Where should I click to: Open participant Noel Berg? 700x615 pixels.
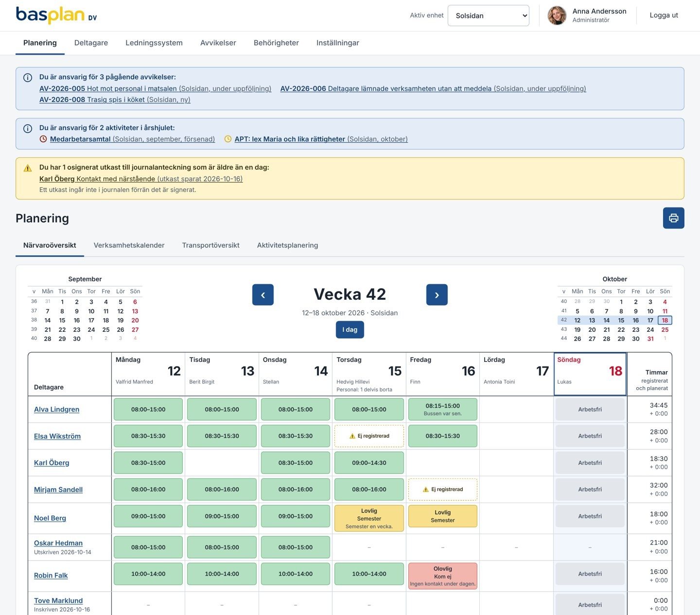(50, 518)
